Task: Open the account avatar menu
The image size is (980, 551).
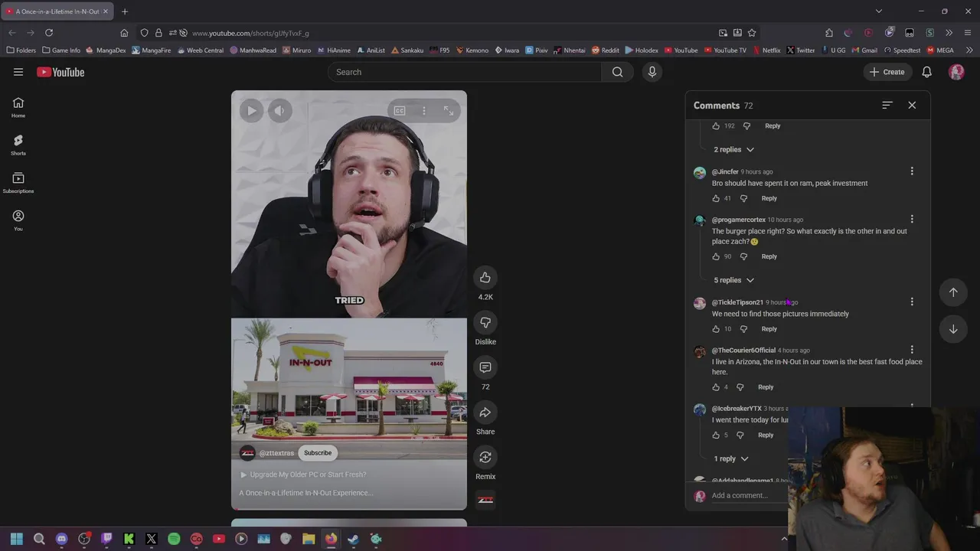Action: [956, 72]
